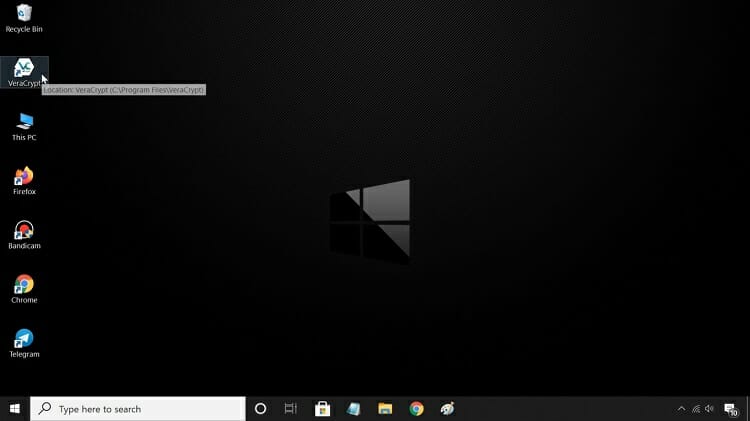
Task: Open the volume speaker control
Action: pos(709,409)
